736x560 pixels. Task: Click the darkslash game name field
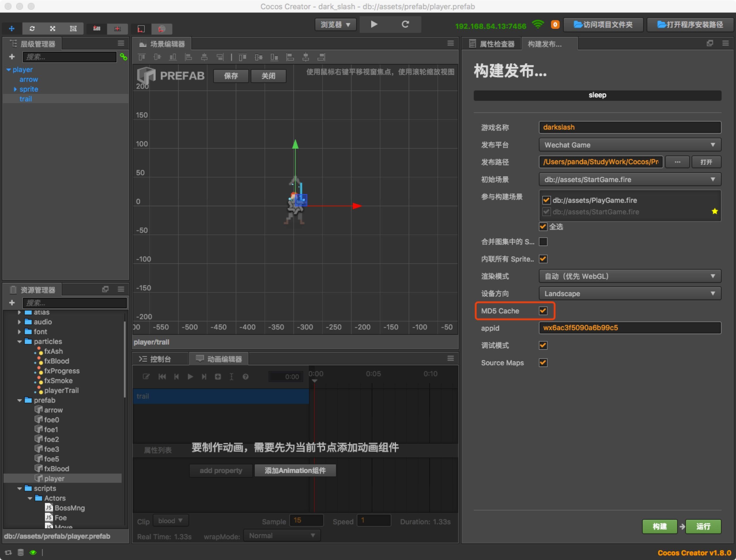pos(630,127)
